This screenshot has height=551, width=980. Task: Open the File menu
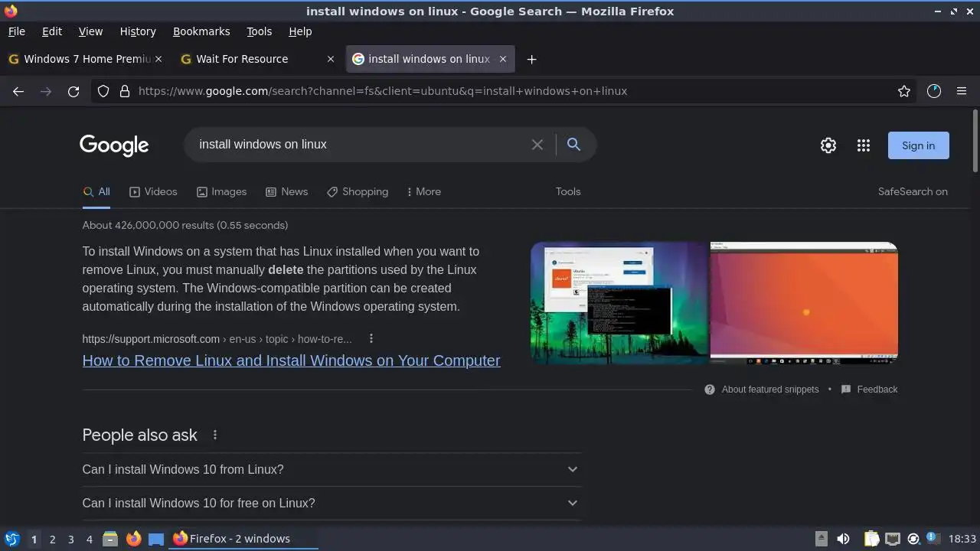[x=17, y=31]
